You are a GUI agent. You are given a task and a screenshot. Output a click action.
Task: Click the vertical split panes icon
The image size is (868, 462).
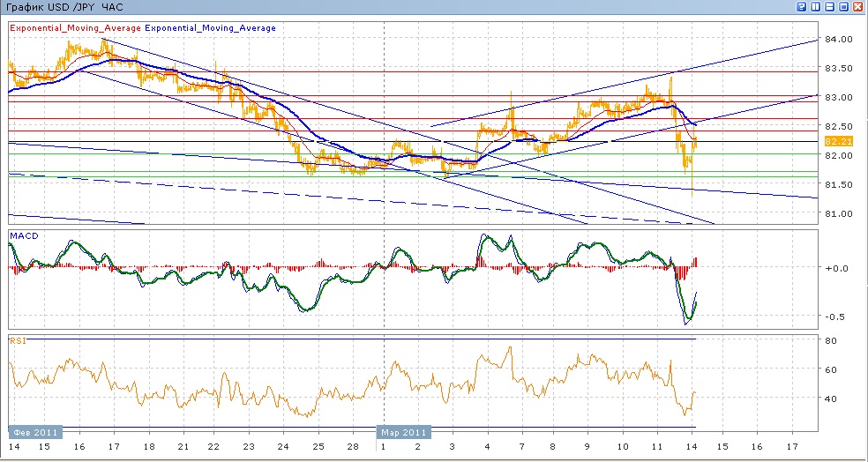coord(815,6)
